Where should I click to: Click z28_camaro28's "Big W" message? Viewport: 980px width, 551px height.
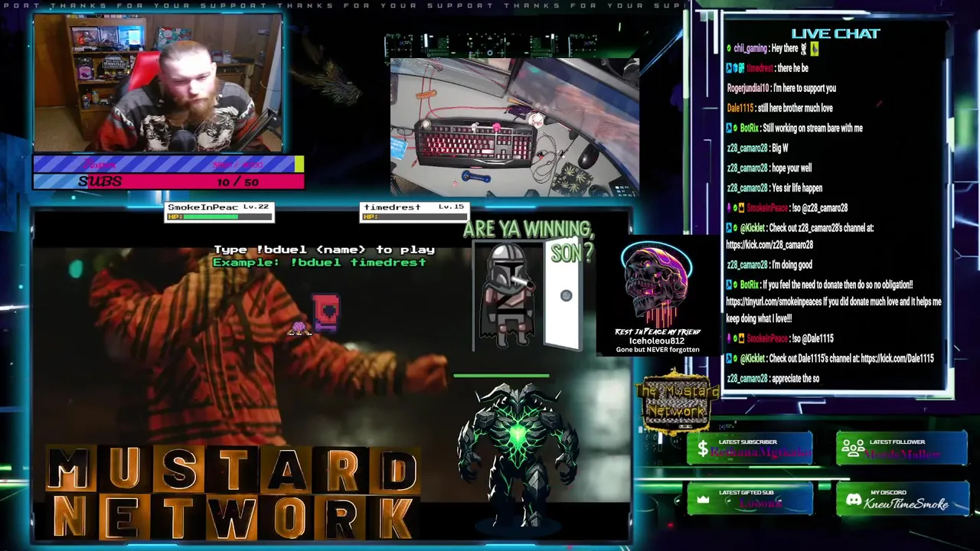pos(779,148)
